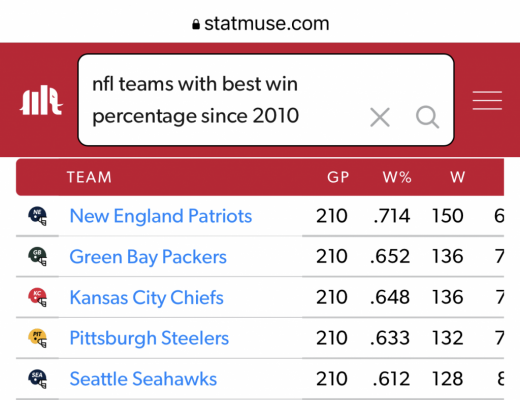The width and height of the screenshot is (520, 400).
Task: Tap the statmuse.com address bar
Action: (261, 24)
